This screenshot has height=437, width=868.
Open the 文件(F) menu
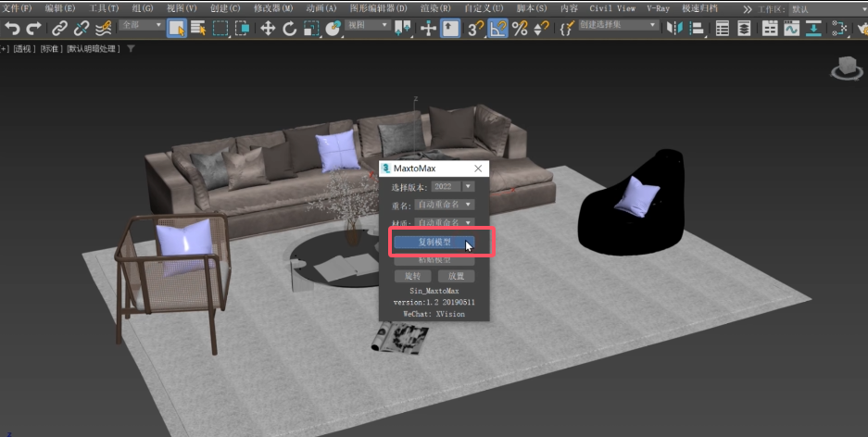coord(17,8)
